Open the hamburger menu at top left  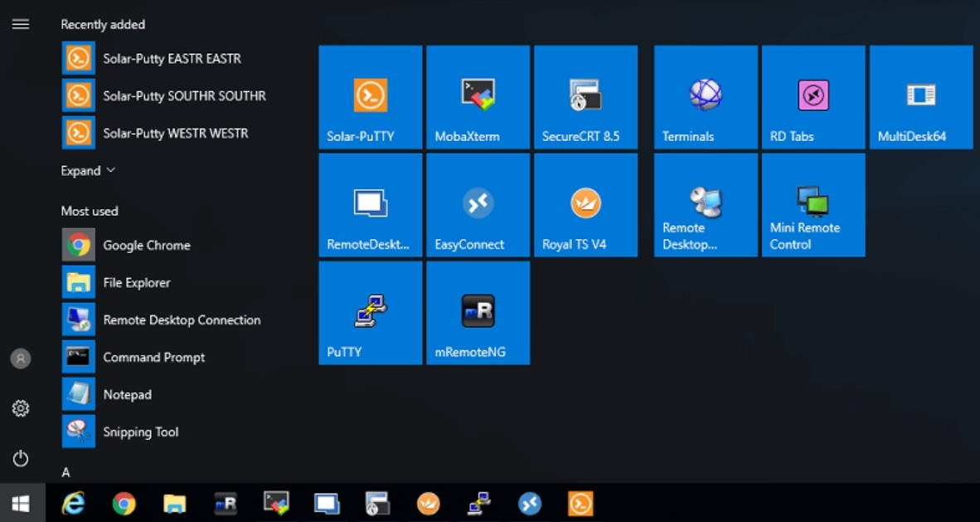[x=21, y=24]
